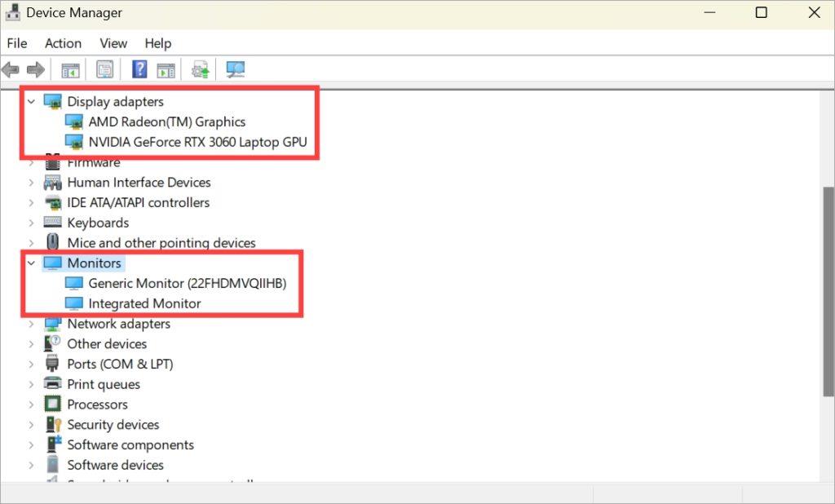This screenshot has width=835, height=504.
Task: Expand the Security devices category
Action: 32,425
